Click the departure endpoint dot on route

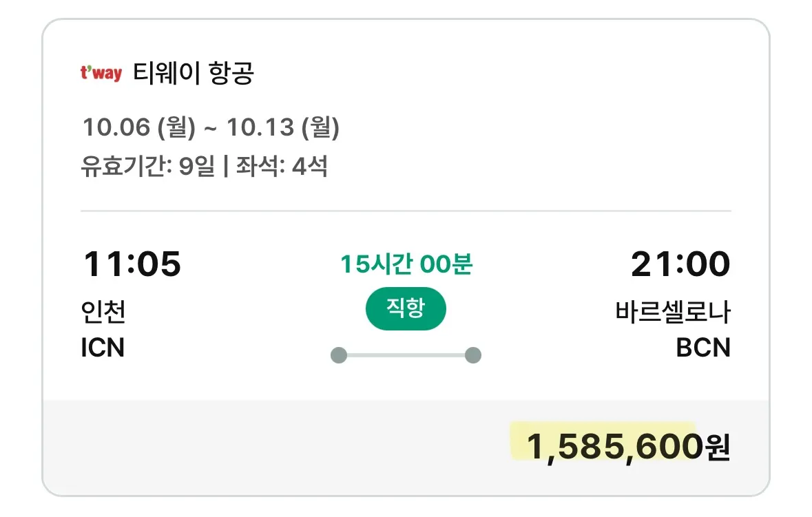click(x=337, y=355)
